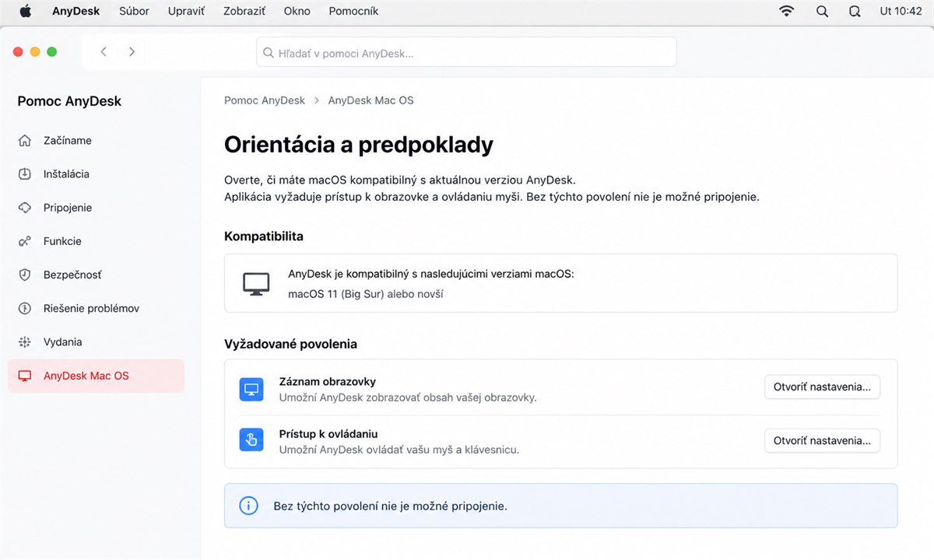The height and width of the screenshot is (560, 934).
Task: Open settings for Prístup k ovládaniu
Action: tap(822, 440)
